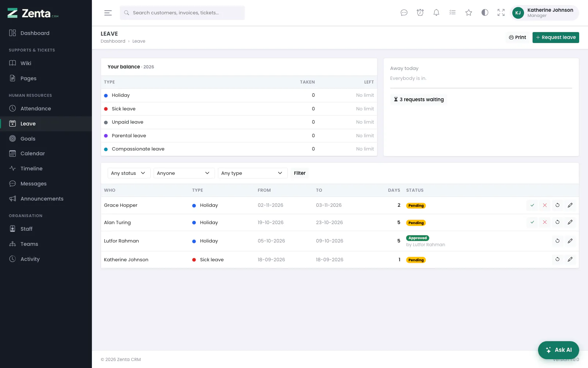588x368 pixels.
Task: Reject Alan Turing's leave request
Action: coord(545,222)
